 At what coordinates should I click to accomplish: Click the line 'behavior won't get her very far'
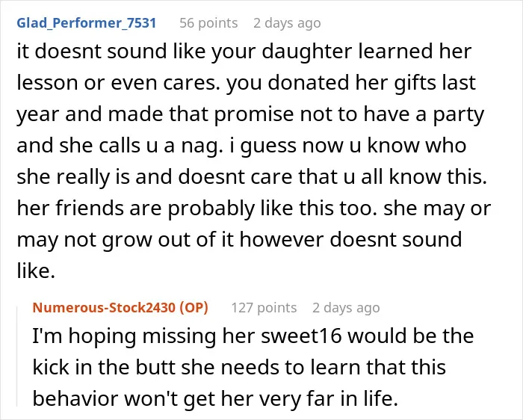pyautogui.click(x=215, y=398)
